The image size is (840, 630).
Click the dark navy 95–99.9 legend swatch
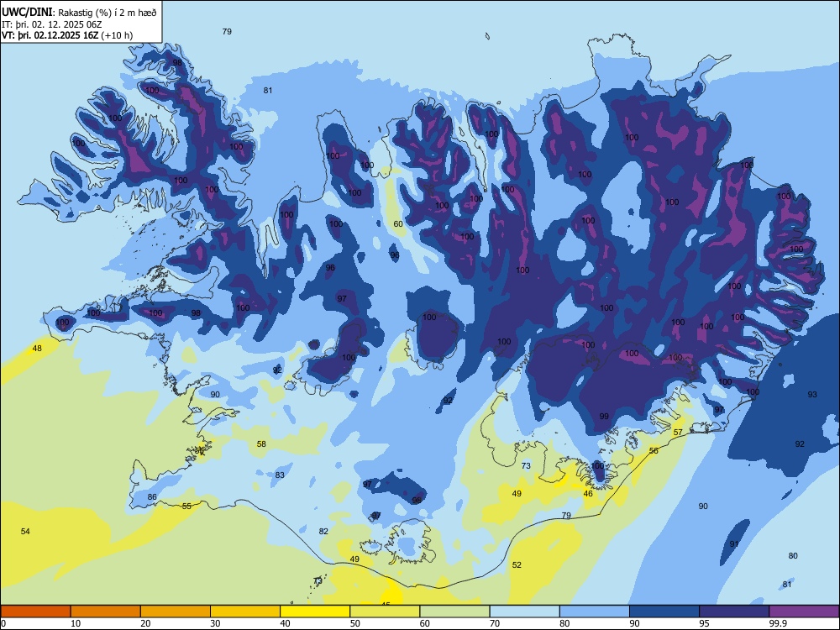tap(734, 612)
